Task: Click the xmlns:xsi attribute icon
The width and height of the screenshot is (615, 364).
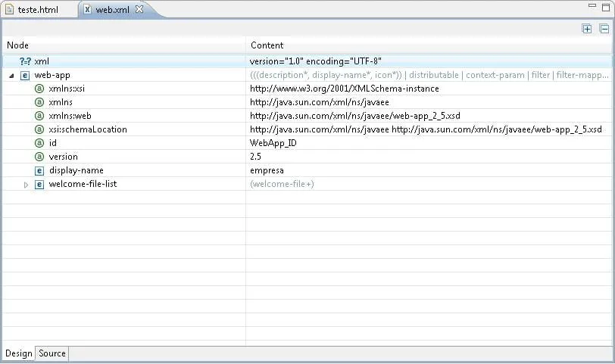Action: pyautogui.click(x=39, y=89)
